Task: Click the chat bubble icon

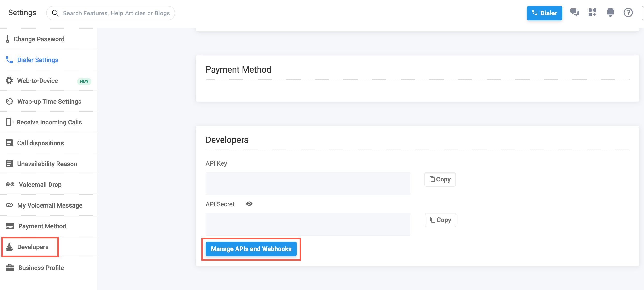Action: point(575,13)
